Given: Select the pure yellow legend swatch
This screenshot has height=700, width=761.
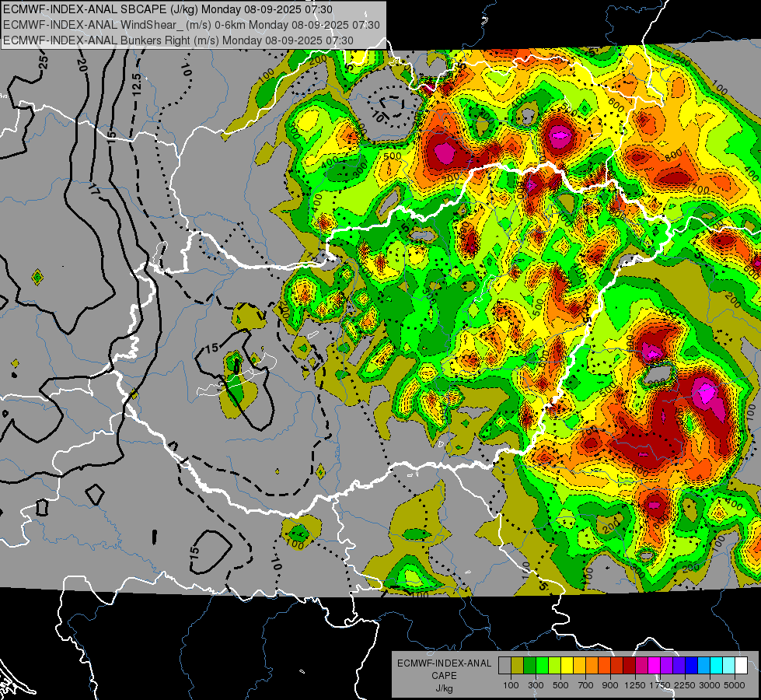Looking at the screenshot, I should 567,665.
